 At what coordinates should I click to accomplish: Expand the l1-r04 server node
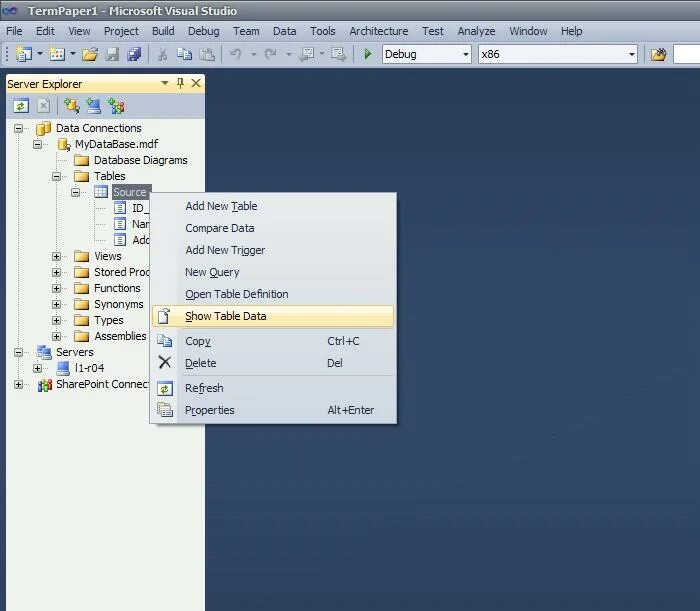38,368
